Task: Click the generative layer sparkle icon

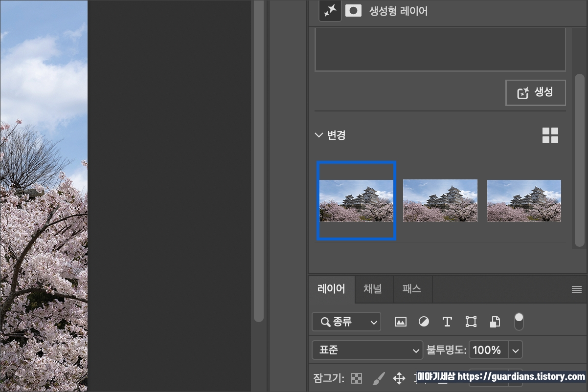Action: (x=330, y=11)
